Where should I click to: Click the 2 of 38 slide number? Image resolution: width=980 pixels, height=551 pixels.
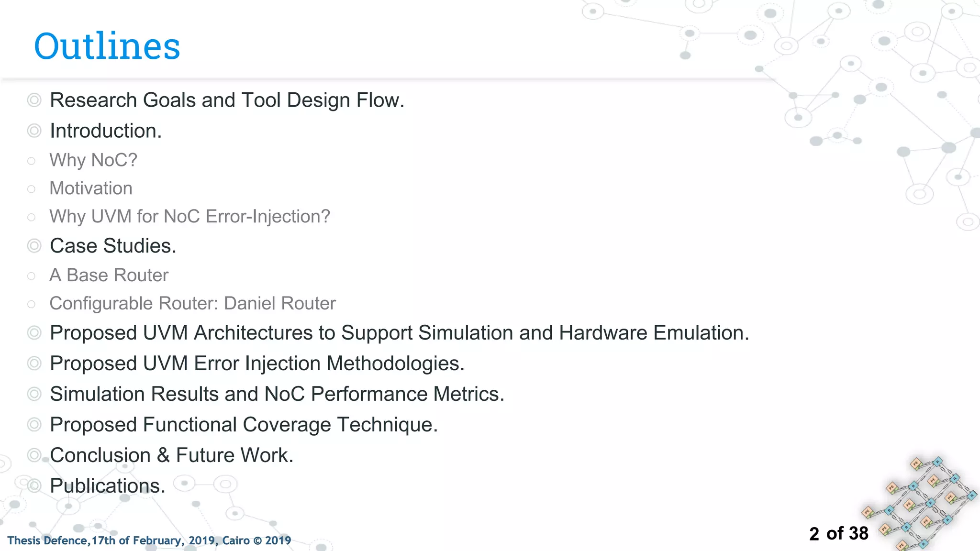(839, 534)
